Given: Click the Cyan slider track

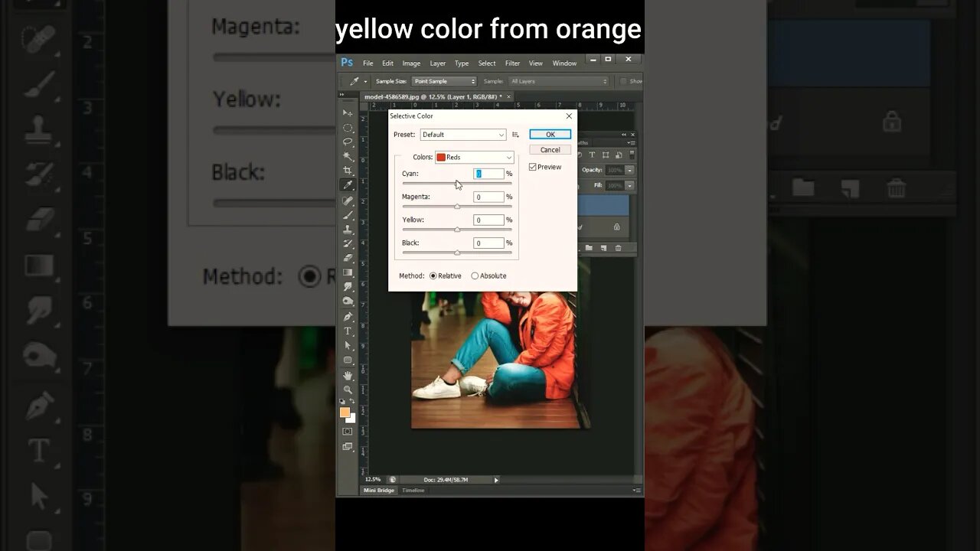Looking at the screenshot, I should [x=457, y=184].
